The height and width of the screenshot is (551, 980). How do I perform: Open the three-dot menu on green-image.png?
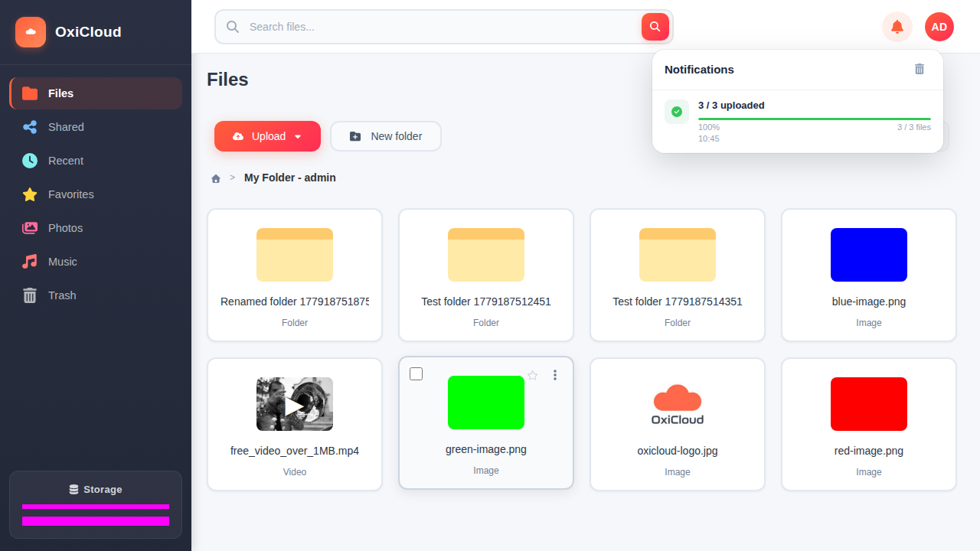point(555,375)
